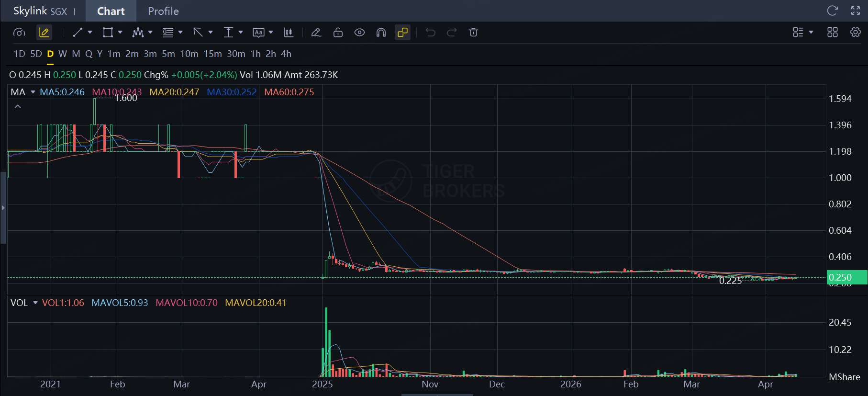The width and height of the screenshot is (868, 396).
Task: Refresh the chart using the reload icon
Action: point(833,11)
